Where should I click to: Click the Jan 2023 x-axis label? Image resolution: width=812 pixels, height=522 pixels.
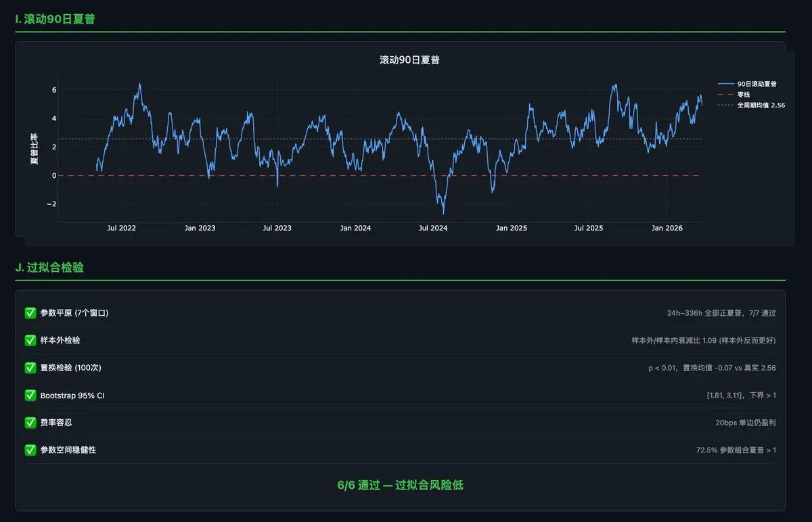[x=200, y=228]
